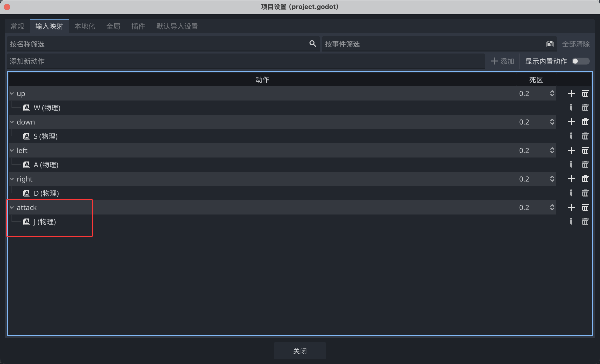This screenshot has width=600, height=364.
Task: Collapse the left action group
Action: (12, 150)
